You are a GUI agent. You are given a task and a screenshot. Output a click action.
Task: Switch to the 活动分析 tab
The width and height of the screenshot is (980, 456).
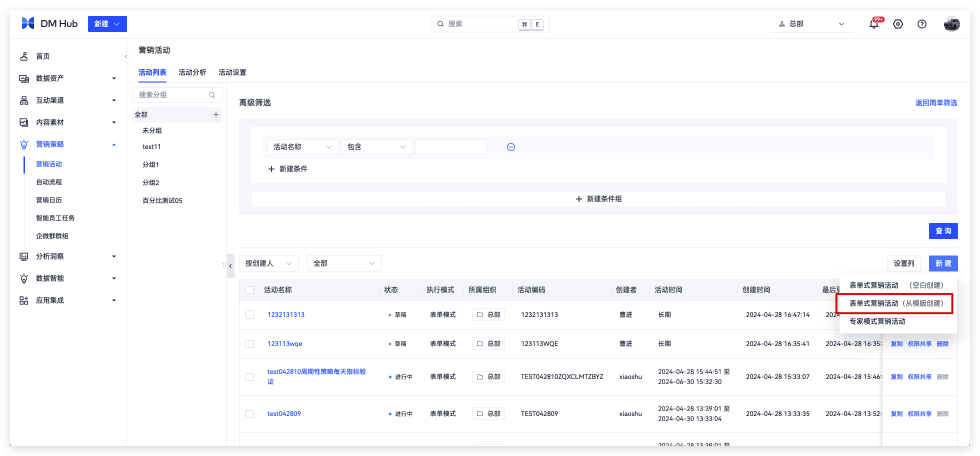coord(192,72)
